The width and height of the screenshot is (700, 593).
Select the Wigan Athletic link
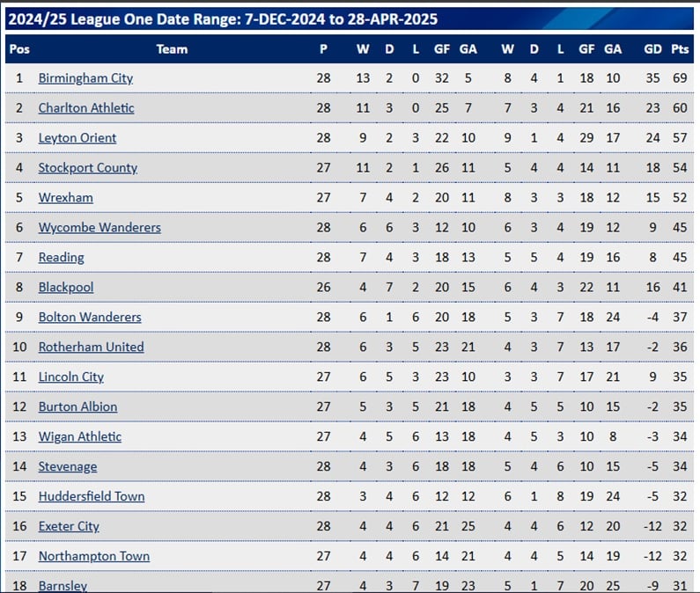80,436
